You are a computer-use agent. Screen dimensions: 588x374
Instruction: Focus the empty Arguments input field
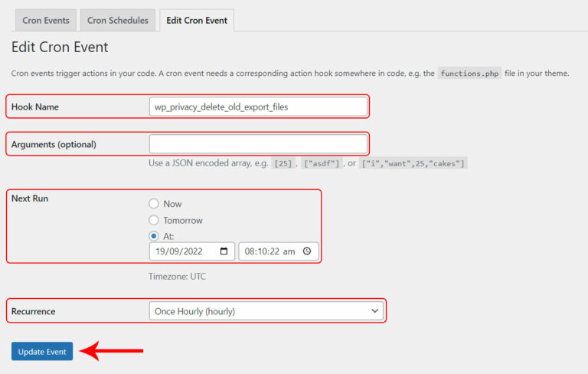pos(258,144)
